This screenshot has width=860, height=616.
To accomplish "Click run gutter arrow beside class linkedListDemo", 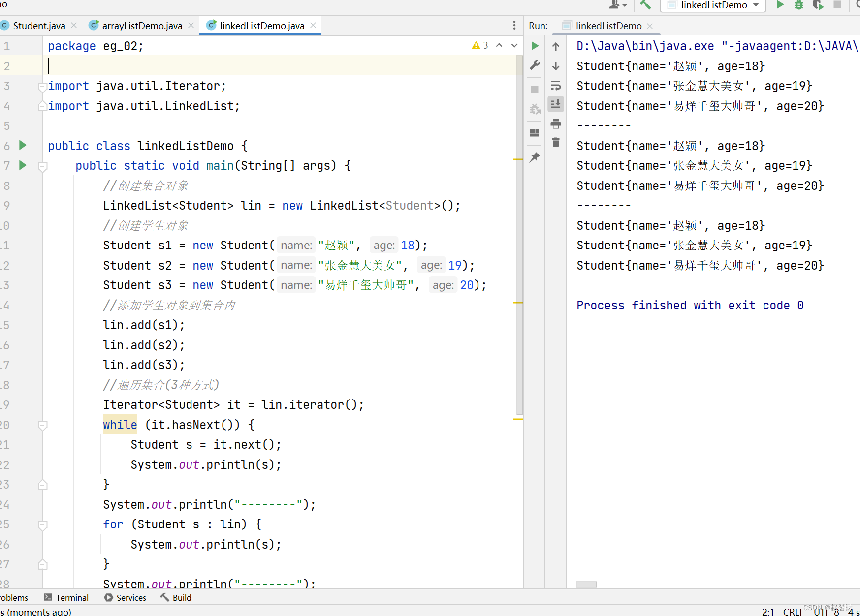I will point(22,145).
